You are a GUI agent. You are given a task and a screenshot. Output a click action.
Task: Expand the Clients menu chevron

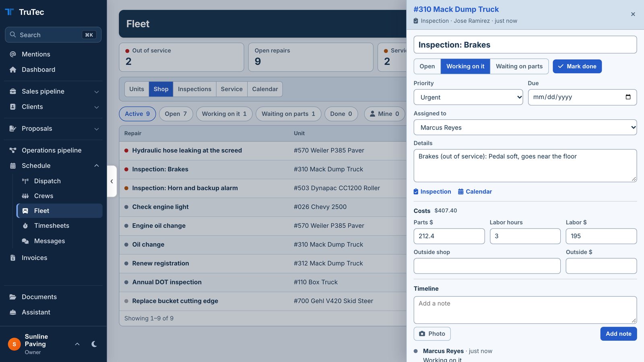[x=97, y=107]
